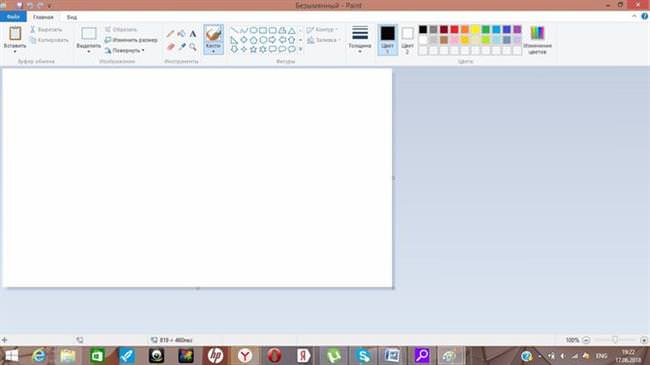Select the Color picker eyedropper tool
The width and height of the screenshot is (650, 365).
click(x=182, y=47)
